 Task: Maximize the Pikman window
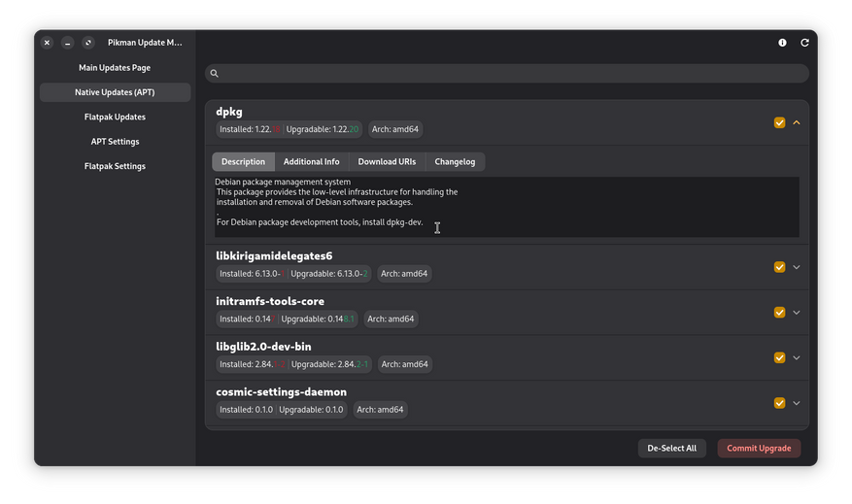click(x=88, y=43)
